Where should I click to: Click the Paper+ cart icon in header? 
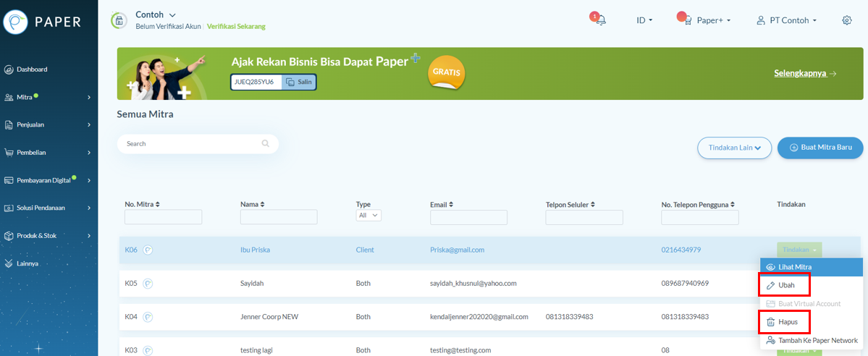point(688,21)
